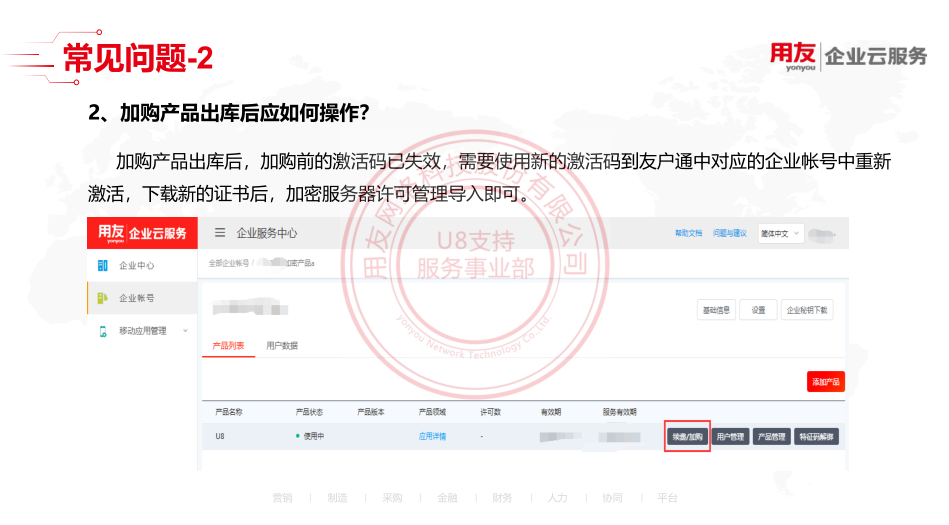Click the 全部企业帐号 breadcrumb
The height and width of the screenshot is (525, 949).
pos(229,263)
